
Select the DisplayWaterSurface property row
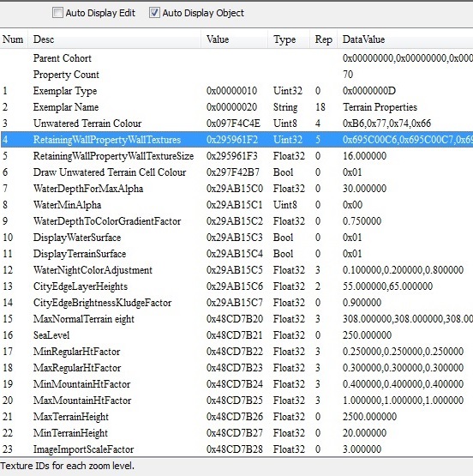(x=236, y=238)
